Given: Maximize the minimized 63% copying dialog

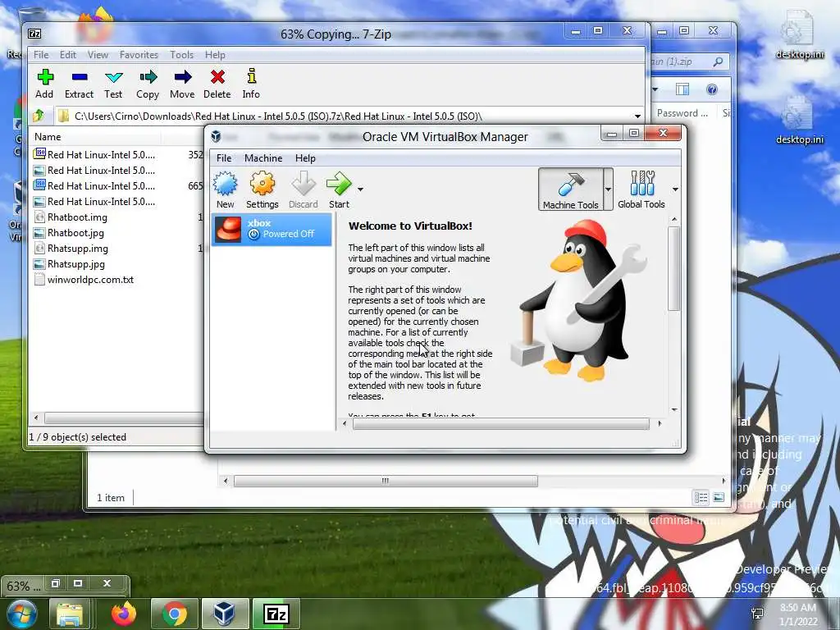Looking at the screenshot, I should (x=78, y=583).
